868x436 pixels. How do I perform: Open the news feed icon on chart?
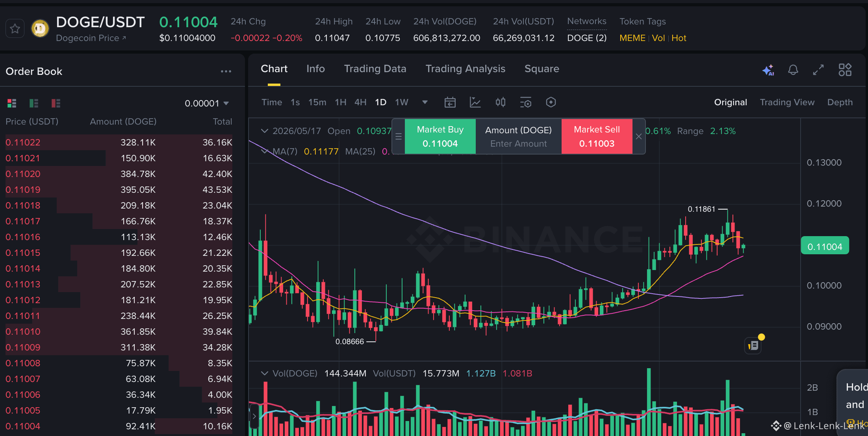coord(753,346)
